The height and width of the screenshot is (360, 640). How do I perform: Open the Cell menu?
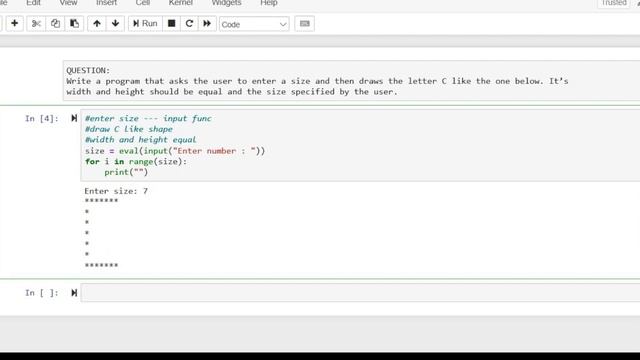pos(143,3)
